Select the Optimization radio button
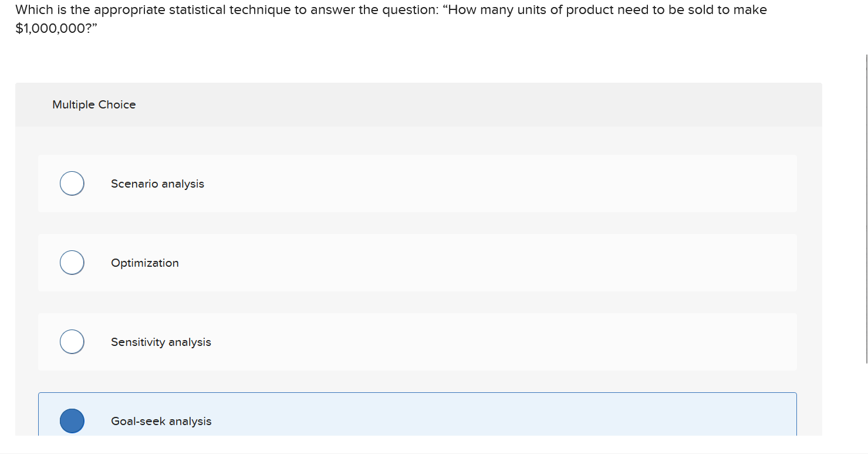The width and height of the screenshot is (868, 455). (x=72, y=262)
